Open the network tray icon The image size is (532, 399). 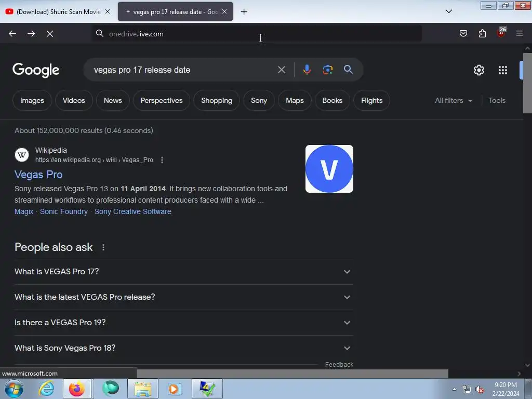[x=467, y=390]
